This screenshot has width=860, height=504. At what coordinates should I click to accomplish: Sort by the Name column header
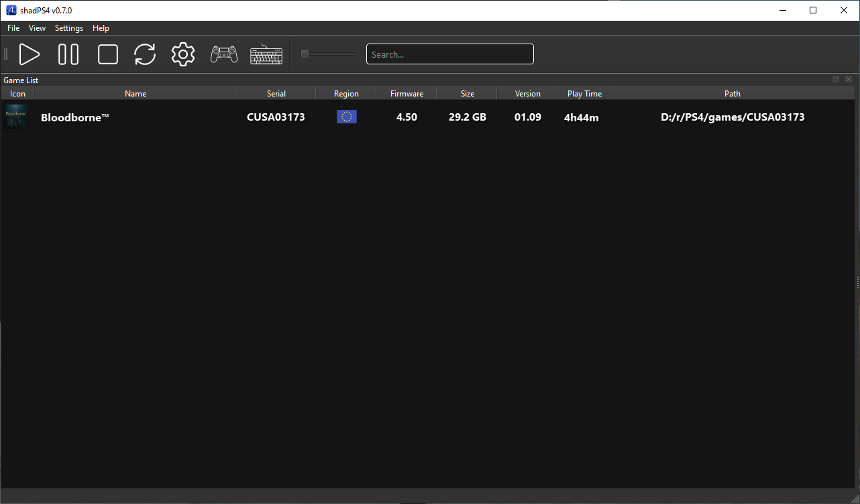point(135,94)
